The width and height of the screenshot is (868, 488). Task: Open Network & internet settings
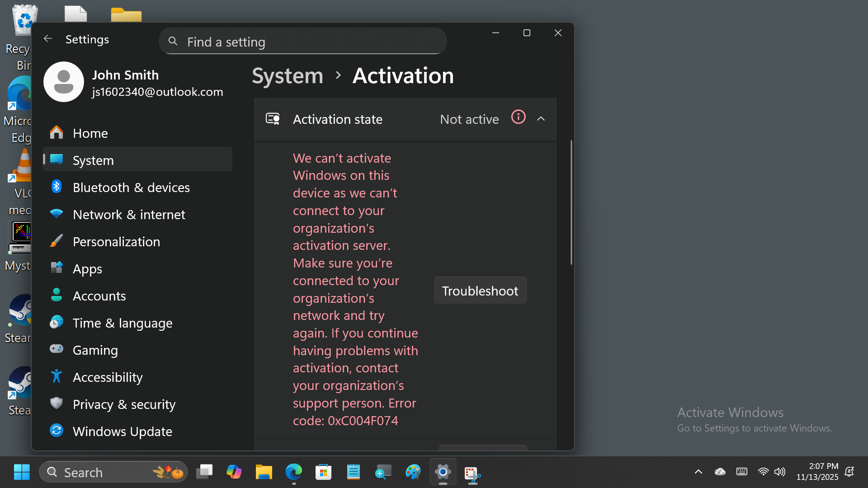tap(129, 214)
